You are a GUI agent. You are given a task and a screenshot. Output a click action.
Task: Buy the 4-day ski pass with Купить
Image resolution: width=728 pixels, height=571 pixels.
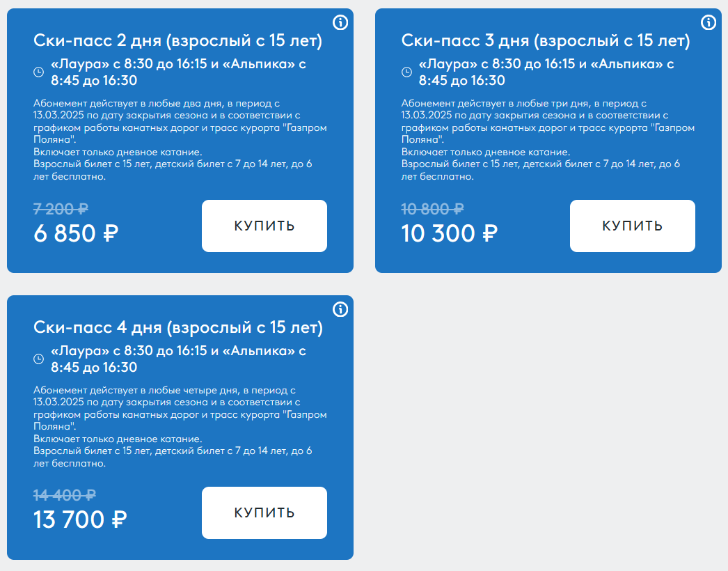[264, 513]
